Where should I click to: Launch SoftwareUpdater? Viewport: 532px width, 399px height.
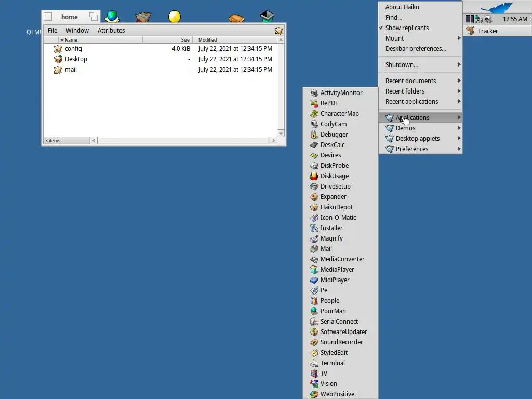coord(340,332)
